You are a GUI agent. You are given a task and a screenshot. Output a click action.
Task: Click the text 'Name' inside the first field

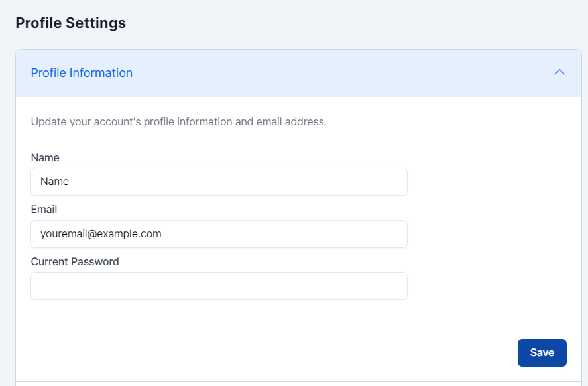coord(54,182)
